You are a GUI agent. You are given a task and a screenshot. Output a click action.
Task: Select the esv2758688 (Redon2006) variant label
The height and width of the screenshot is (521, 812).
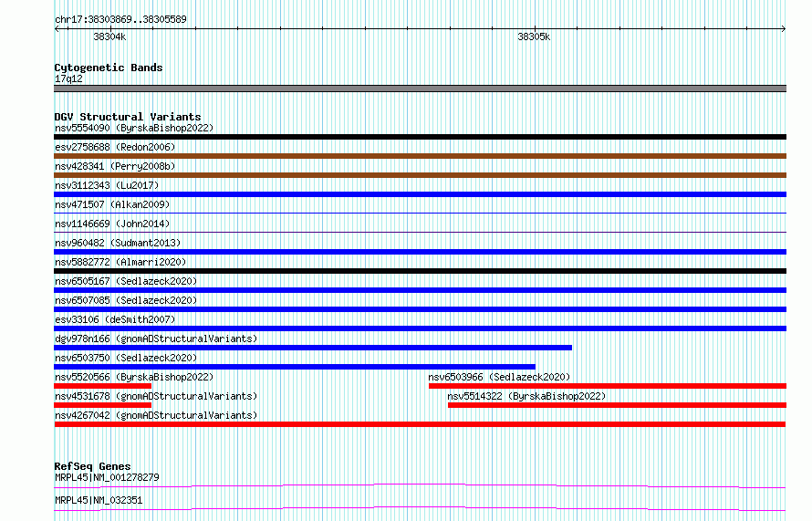click(x=115, y=147)
